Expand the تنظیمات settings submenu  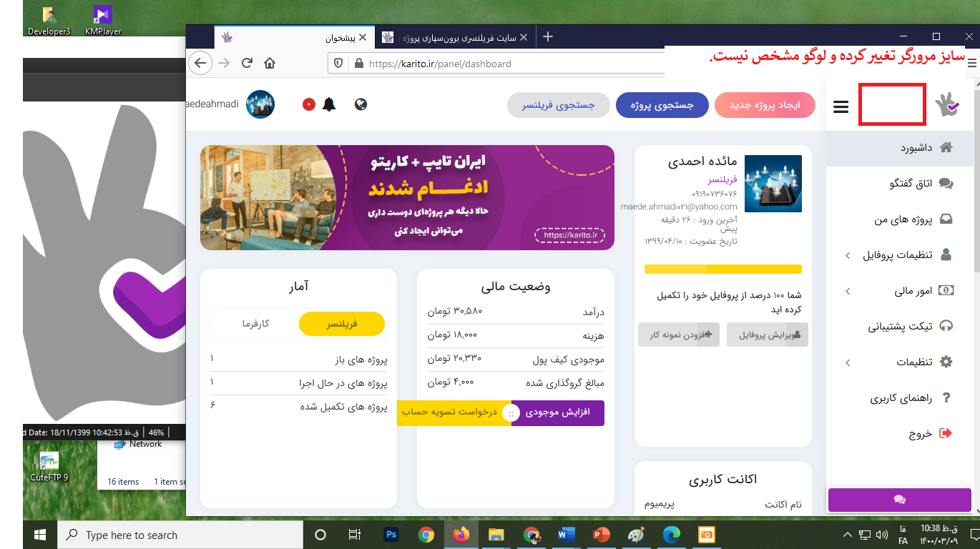900,362
